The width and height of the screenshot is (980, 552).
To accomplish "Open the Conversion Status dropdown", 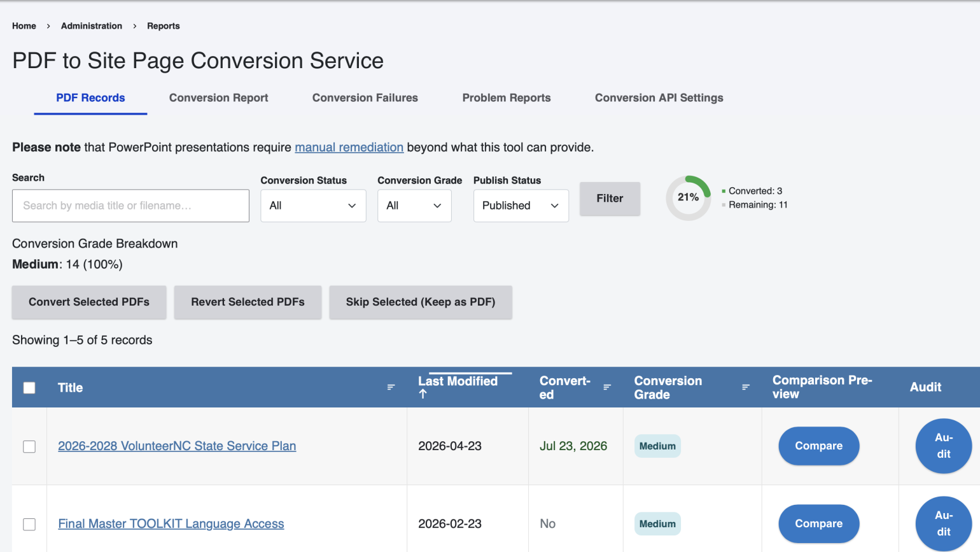I will [x=313, y=206].
